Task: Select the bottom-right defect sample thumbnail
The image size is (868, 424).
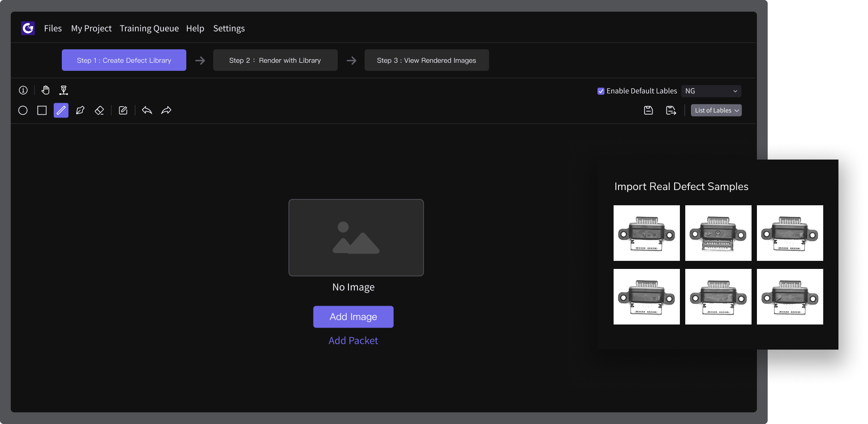Action: click(790, 297)
